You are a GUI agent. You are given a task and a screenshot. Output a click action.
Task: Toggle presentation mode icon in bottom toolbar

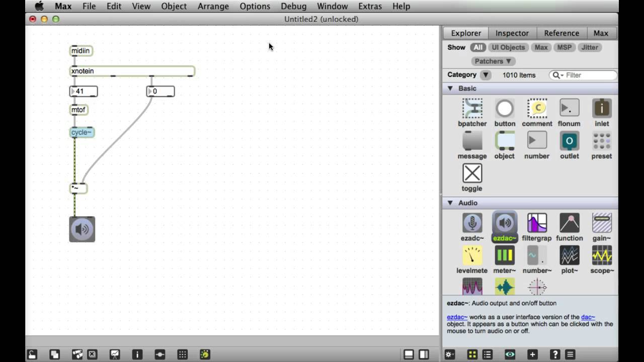click(115, 354)
